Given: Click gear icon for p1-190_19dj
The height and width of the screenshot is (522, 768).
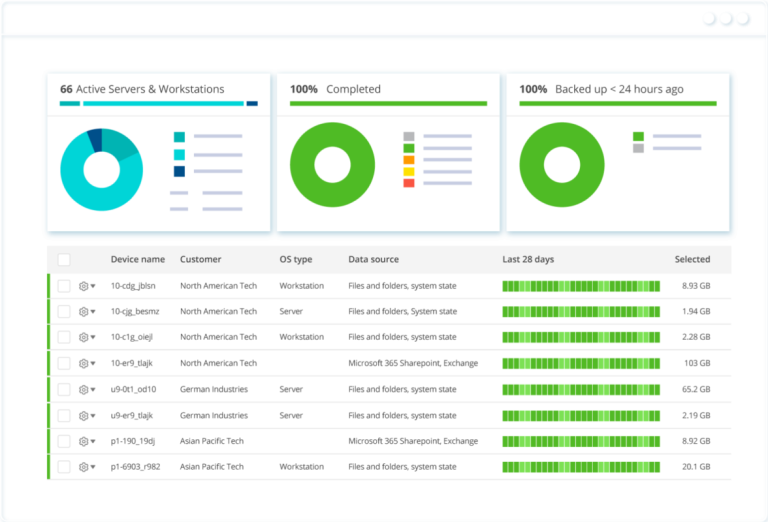Looking at the screenshot, I should (x=84, y=441).
